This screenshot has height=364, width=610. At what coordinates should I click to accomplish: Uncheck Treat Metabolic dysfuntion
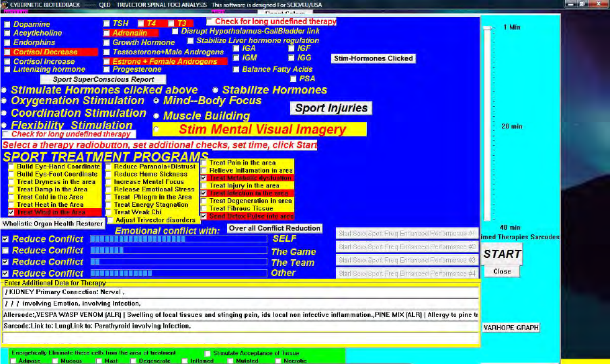pyautogui.click(x=204, y=178)
